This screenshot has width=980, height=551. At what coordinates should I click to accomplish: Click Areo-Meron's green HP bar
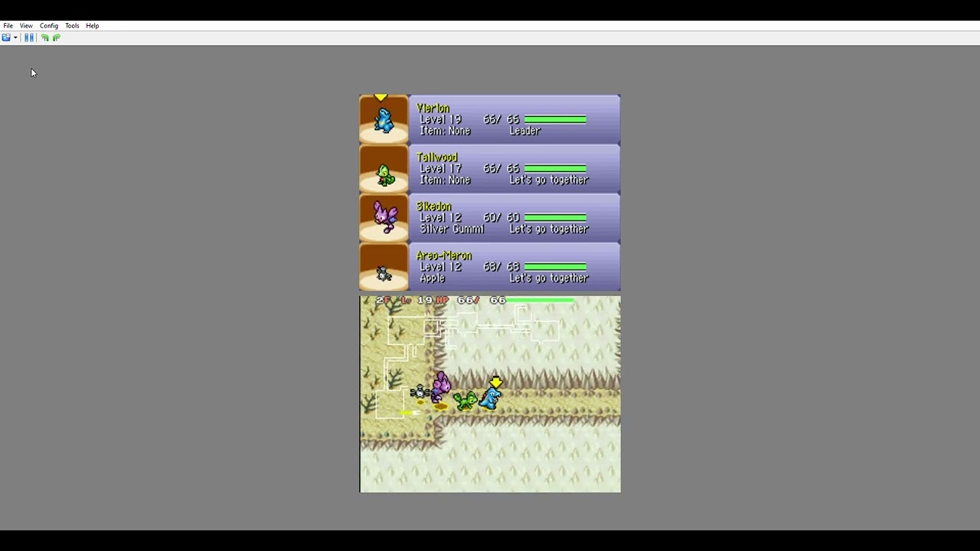pos(555,266)
